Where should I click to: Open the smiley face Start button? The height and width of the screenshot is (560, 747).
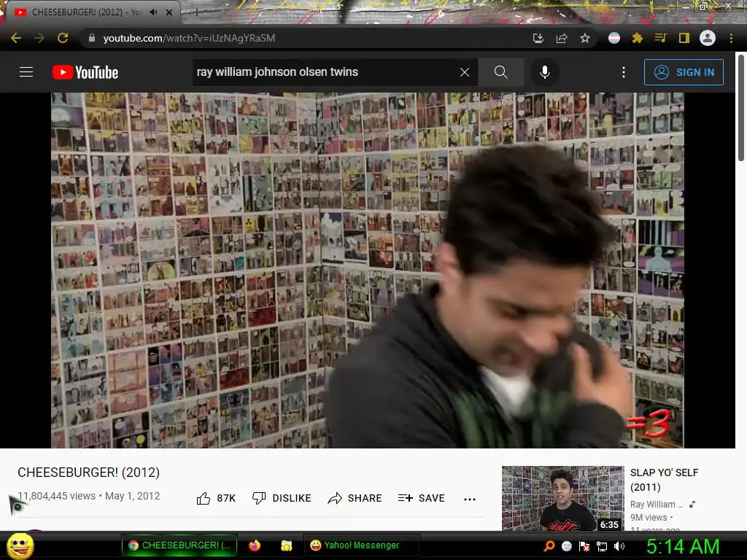20,545
